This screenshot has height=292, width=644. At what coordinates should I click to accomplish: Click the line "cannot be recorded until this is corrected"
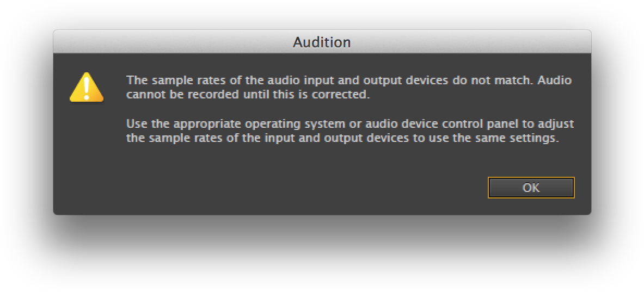click(248, 94)
